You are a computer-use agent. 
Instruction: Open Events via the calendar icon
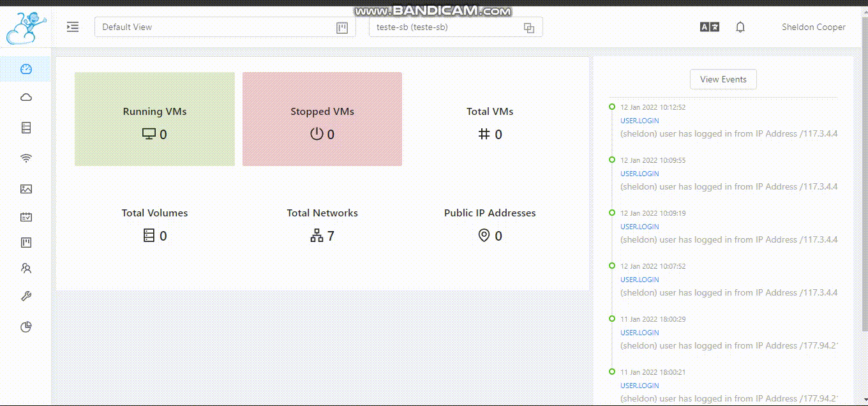(26, 216)
